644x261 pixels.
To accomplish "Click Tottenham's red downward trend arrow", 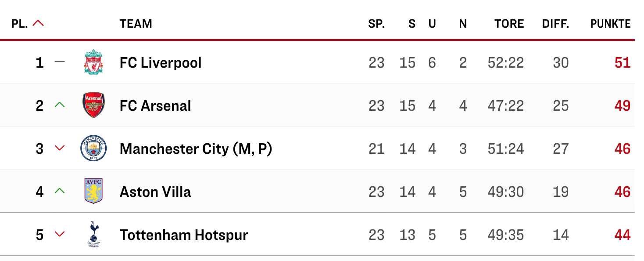I will 60,235.
